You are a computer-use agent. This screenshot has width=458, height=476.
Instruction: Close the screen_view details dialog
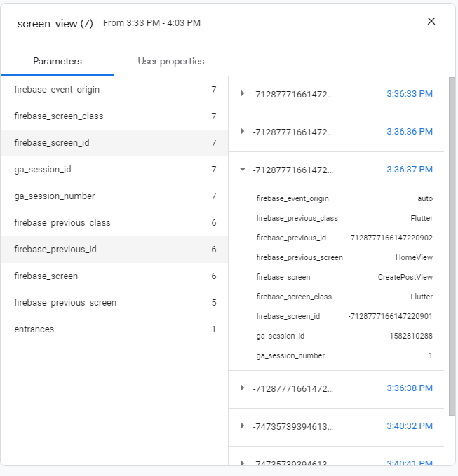tap(431, 21)
